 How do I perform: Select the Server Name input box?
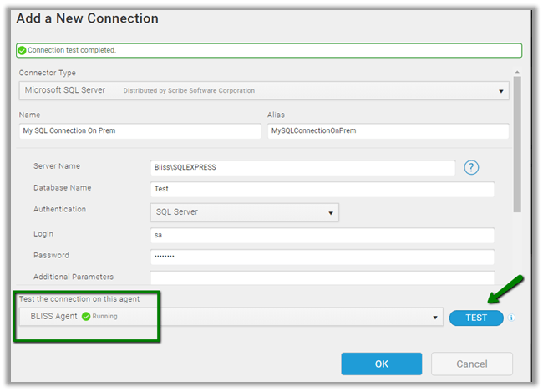click(x=302, y=167)
